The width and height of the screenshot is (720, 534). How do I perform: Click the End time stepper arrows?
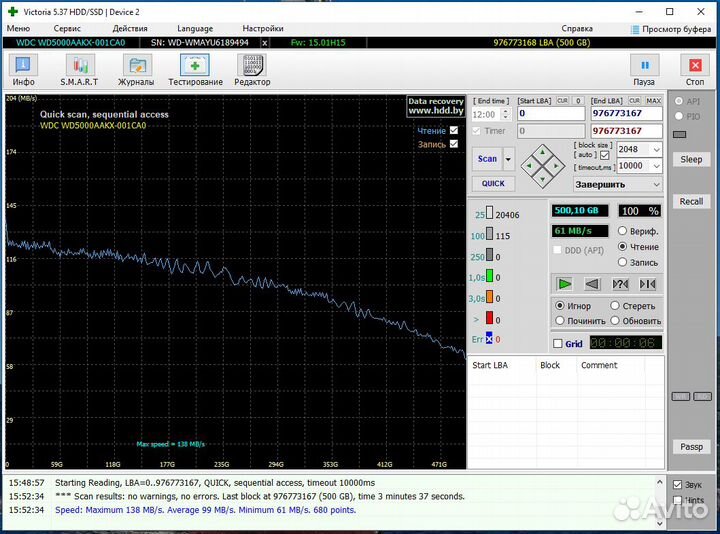pos(506,114)
